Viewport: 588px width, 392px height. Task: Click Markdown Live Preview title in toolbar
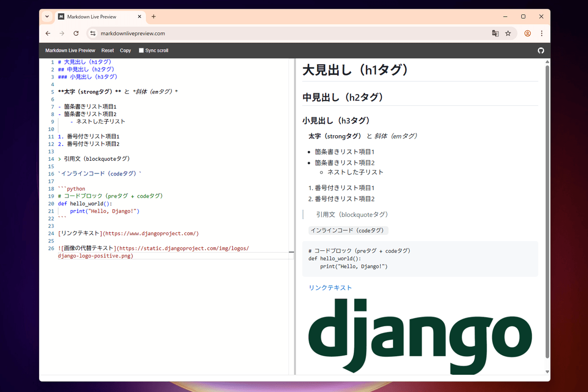70,50
